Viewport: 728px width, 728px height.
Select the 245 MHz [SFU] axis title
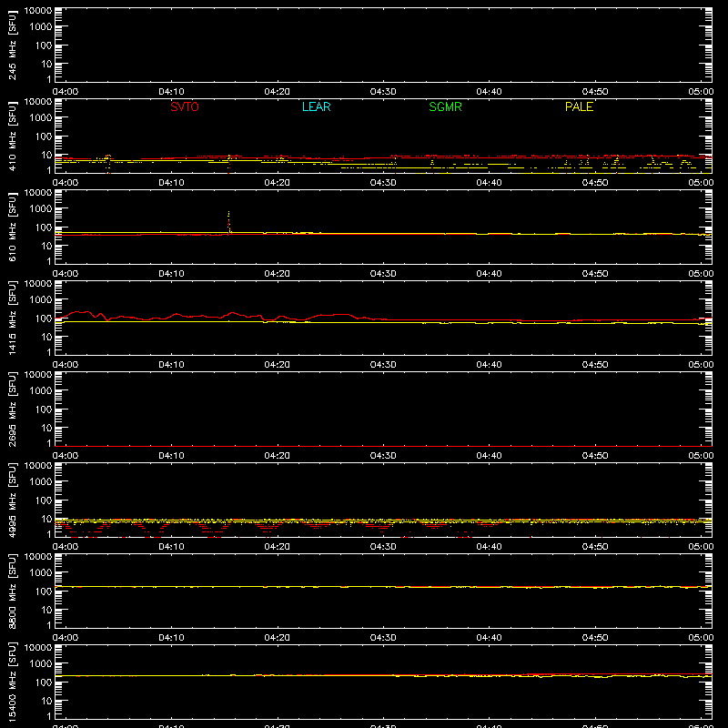(x=12, y=45)
